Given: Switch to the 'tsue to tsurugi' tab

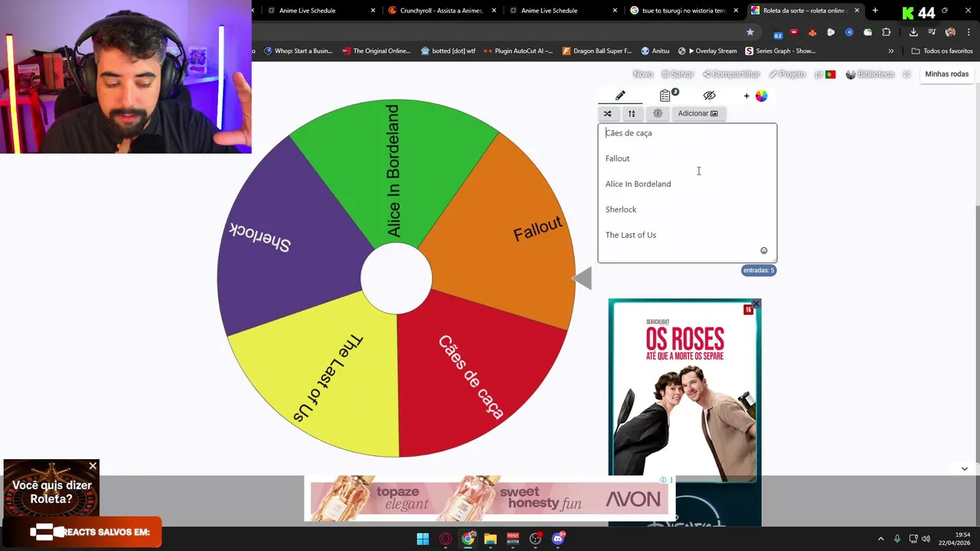Looking at the screenshot, I should [x=684, y=11].
